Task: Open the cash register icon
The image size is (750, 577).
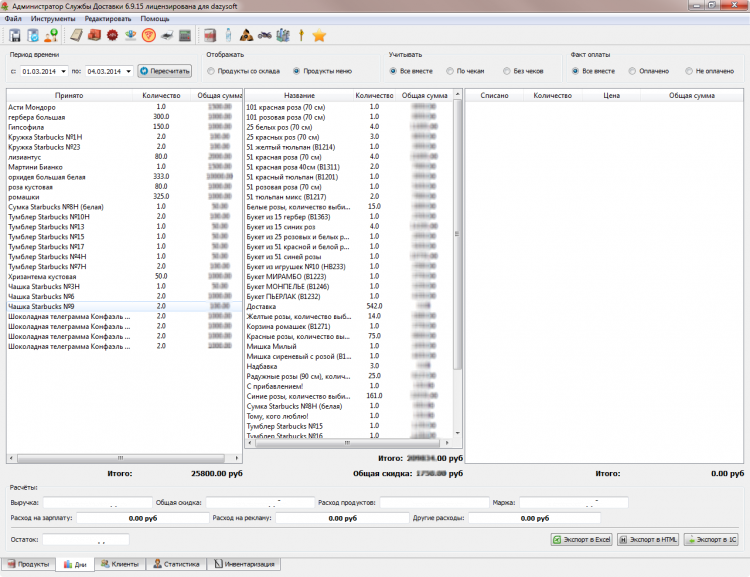Action: 185,35
